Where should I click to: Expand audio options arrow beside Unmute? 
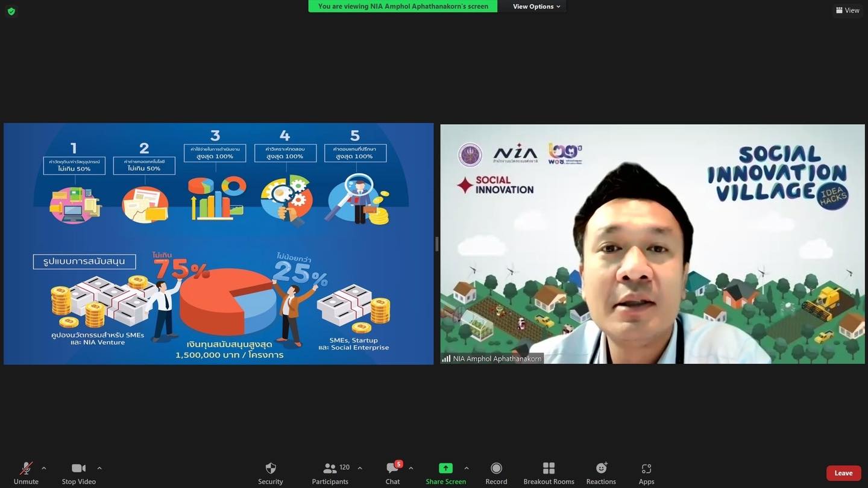[x=44, y=468]
